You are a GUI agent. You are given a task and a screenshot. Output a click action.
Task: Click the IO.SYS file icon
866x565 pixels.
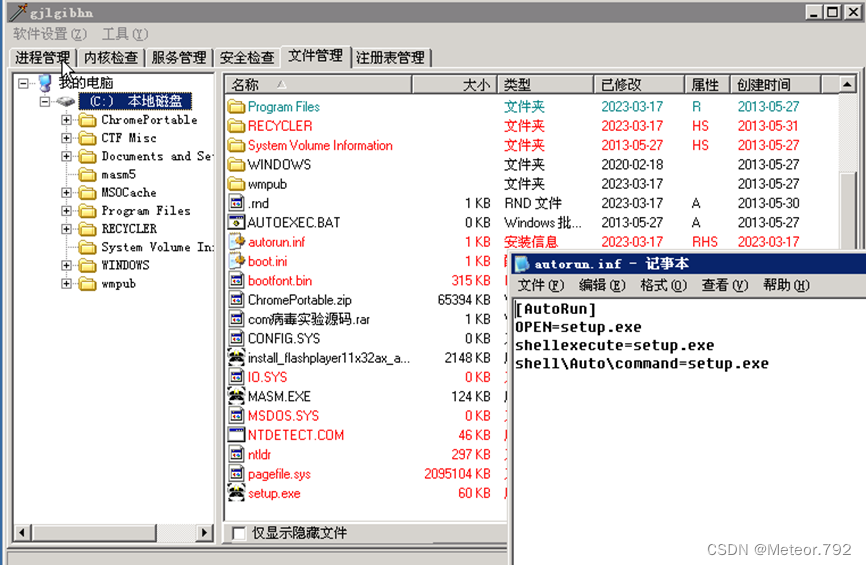coord(236,377)
